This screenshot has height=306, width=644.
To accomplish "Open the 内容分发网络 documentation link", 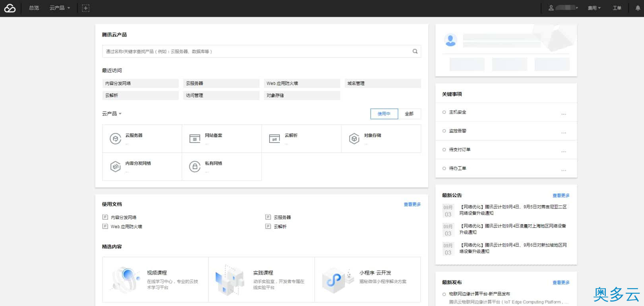I will coord(124,217).
